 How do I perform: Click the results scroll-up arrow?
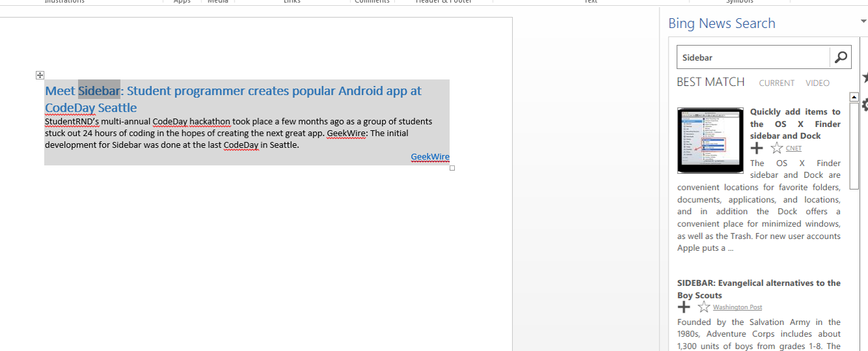click(x=854, y=98)
